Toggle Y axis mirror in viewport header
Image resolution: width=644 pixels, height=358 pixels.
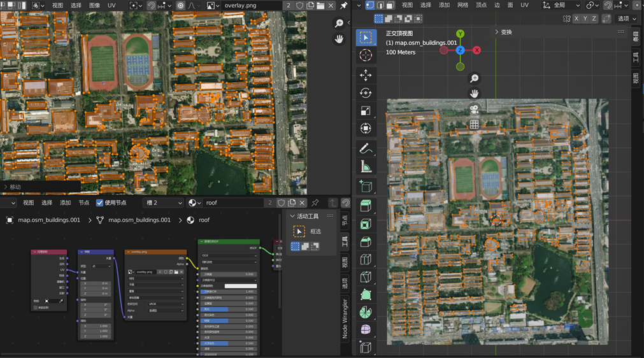pos(585,18)
